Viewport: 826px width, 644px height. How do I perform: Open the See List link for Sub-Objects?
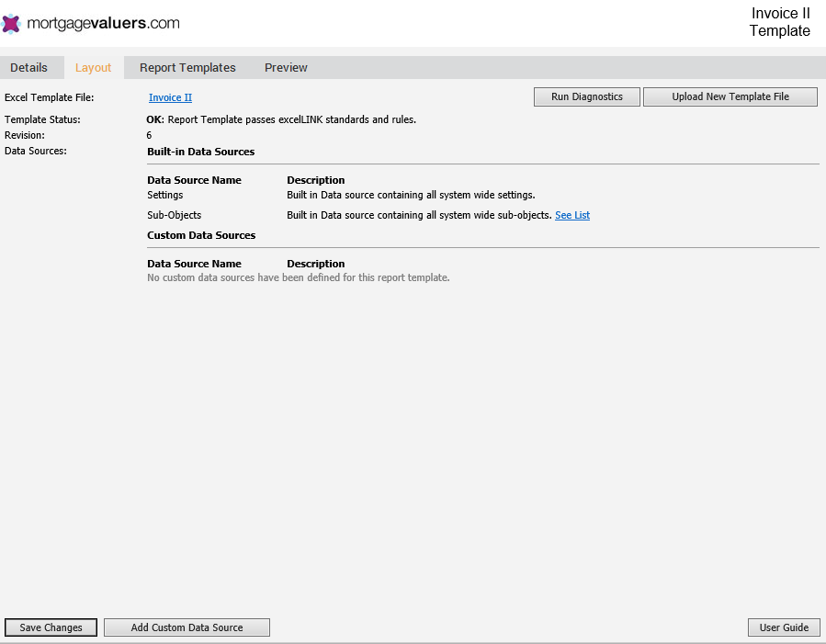tap(572, 215)
